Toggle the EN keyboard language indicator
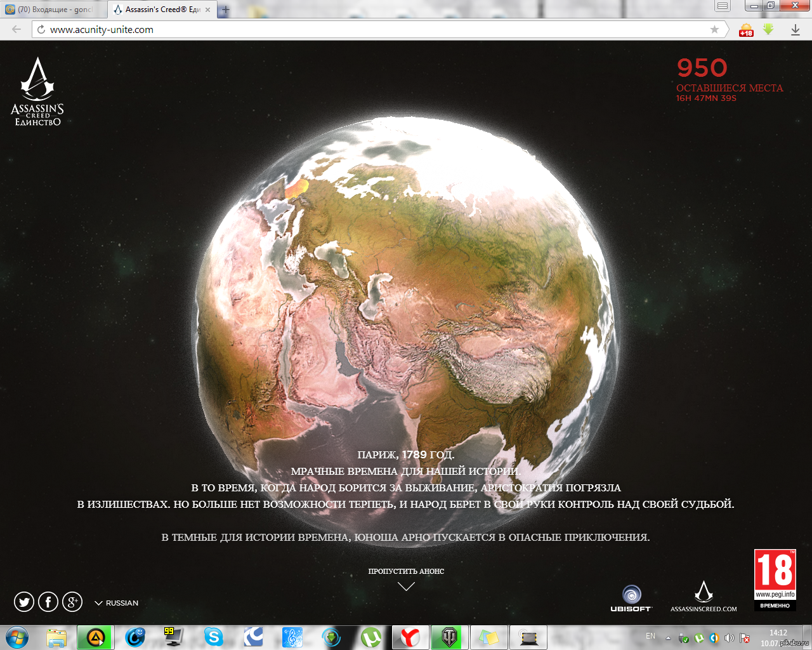Viewport: 812px width, 650px height. (650, 636)
